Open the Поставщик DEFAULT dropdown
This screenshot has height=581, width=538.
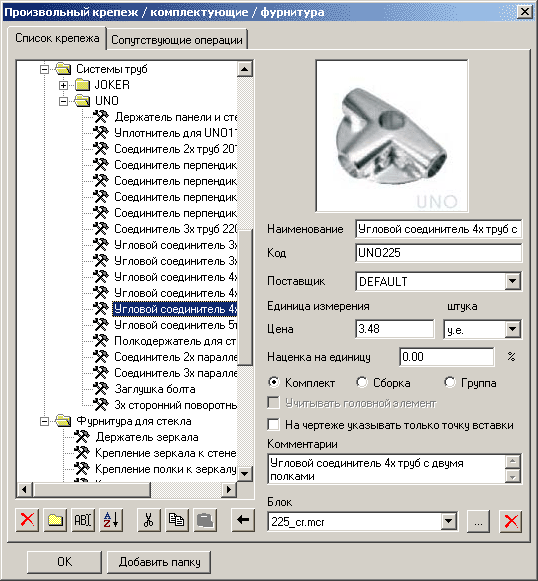512,281
